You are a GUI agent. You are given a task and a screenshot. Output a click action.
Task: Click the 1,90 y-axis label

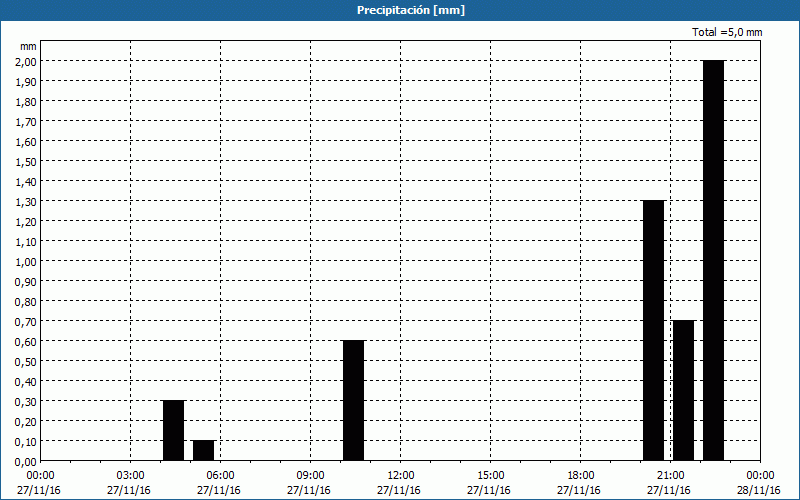(x=28, y=81)
